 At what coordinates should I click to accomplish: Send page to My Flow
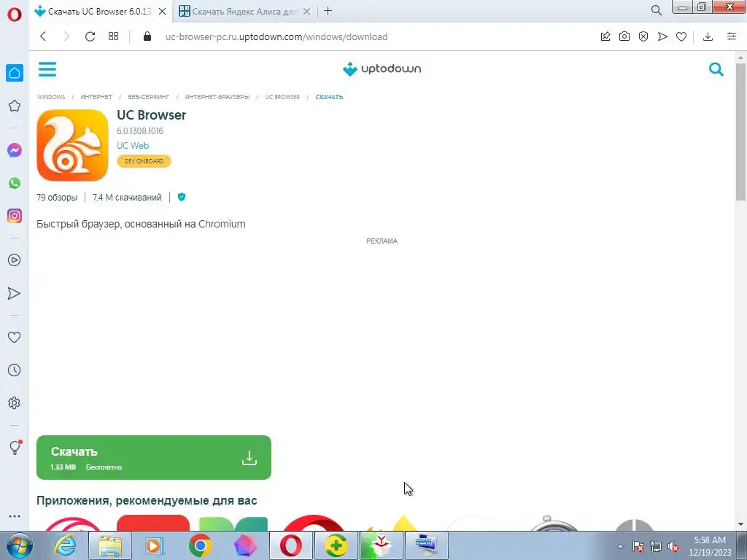pyautogui.click(x=662, y=36)
